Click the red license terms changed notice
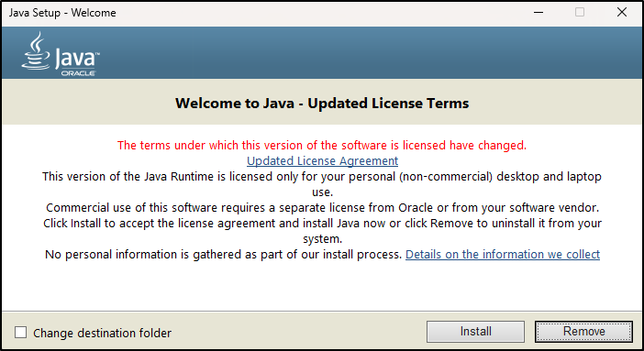The width and height of the screenshot is (644, 351). (x=322, y=146)
